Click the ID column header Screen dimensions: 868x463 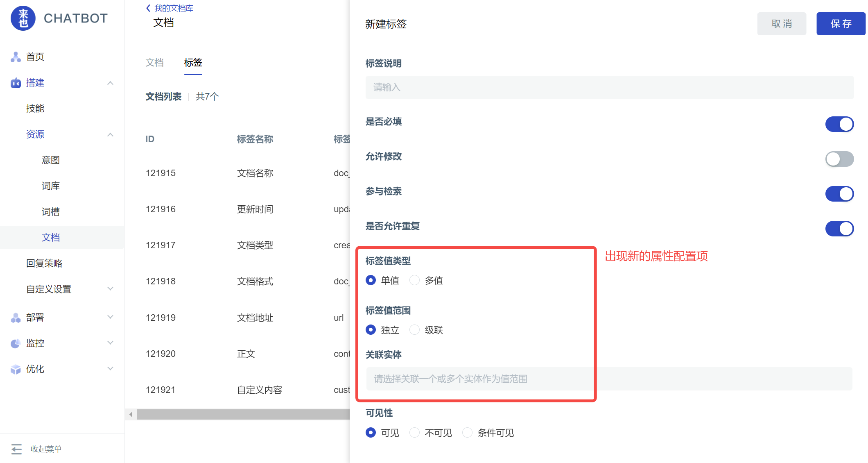pos(150,139)
